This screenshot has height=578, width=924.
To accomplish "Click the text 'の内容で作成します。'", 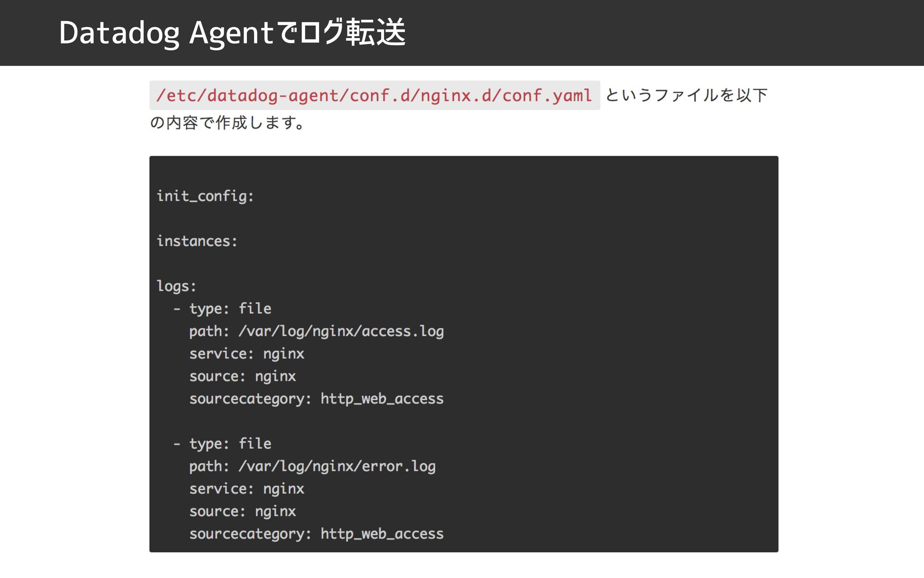I will point(227,122).
